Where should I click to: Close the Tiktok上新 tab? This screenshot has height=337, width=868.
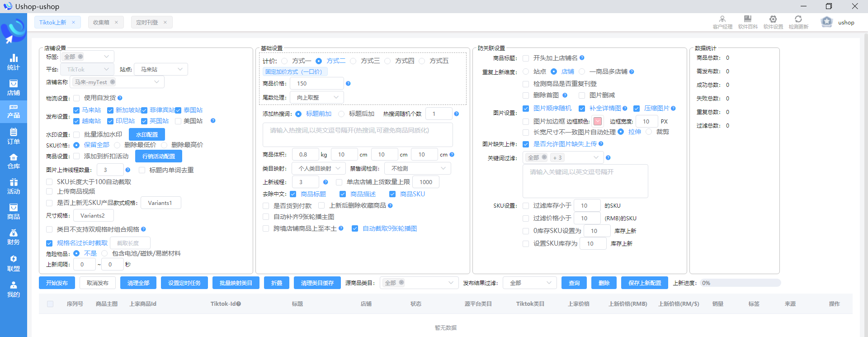coord(73,22)
